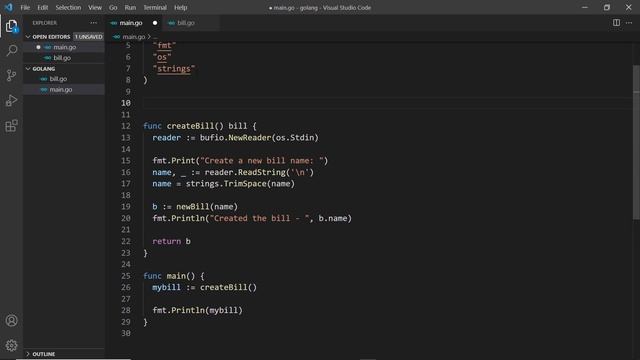Click mybill variable on line 26
The image size is (640, 360).
pos(166,287)
